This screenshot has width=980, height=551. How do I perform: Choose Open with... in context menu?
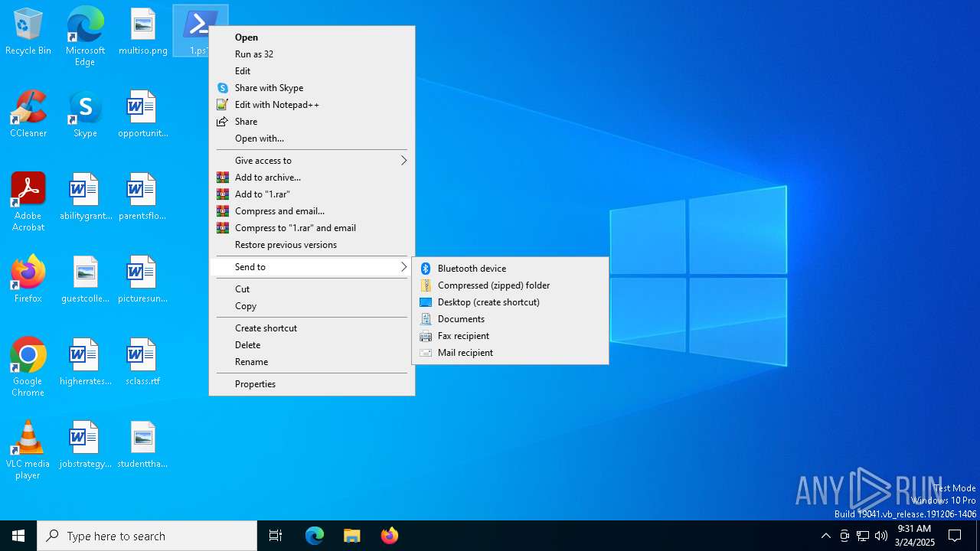click(312, 139)
